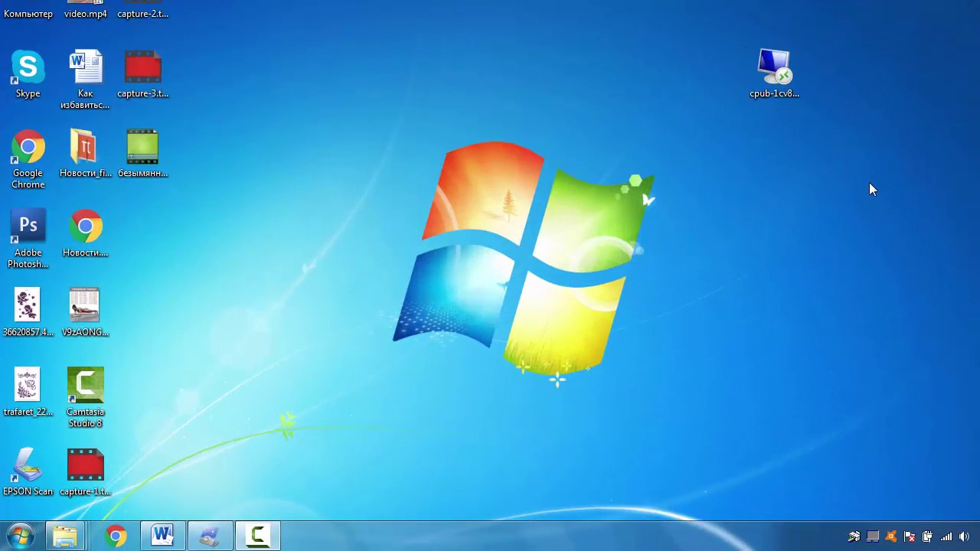980x551 pixels.
Task: Open File Explorer from the taskbar
Action: (x=65, y=536)
